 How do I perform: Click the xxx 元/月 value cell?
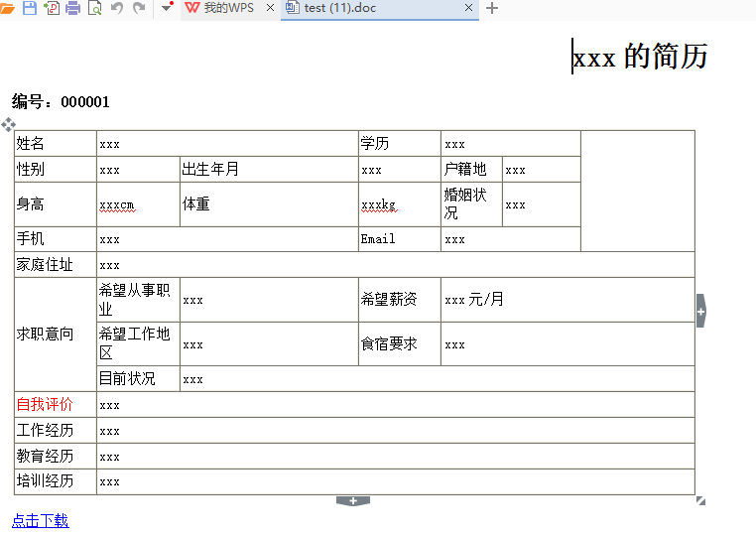567,300
